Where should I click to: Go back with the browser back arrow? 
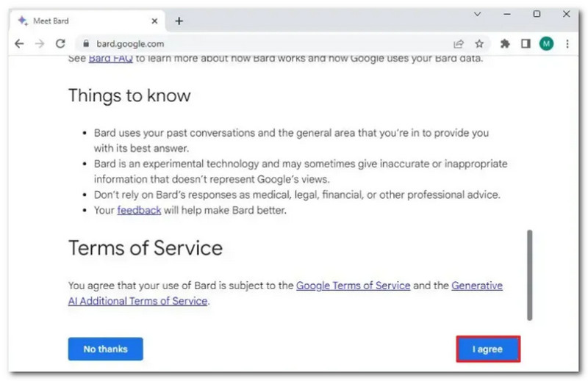[x=19, y=44]
